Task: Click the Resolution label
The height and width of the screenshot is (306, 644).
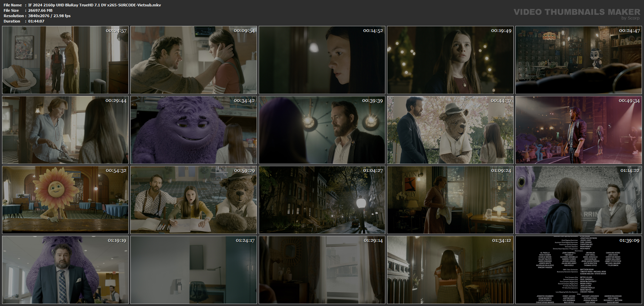Action: tap(14, 16)
